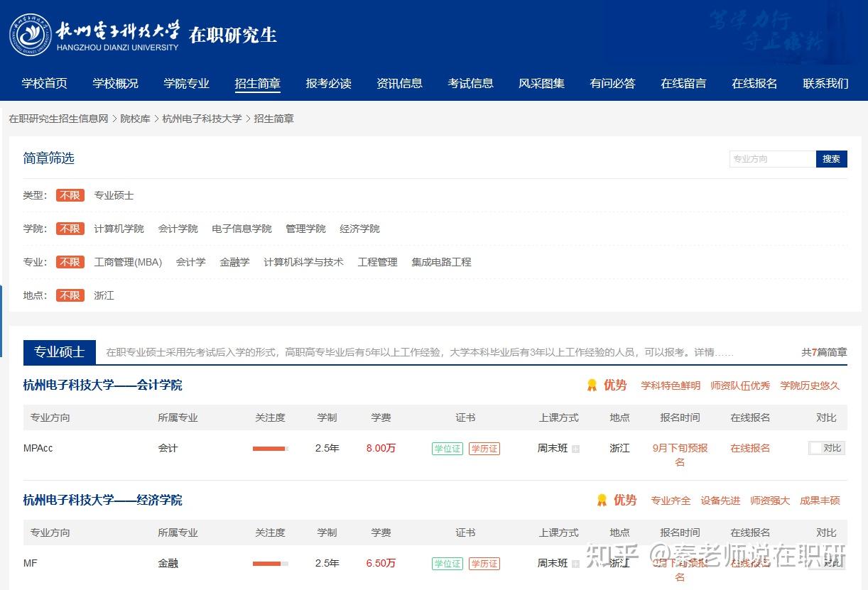This screenshot has width=868, height=590.
Task: Click the 院校库 breadcrumb link
Action: click(x=135, y=119)
